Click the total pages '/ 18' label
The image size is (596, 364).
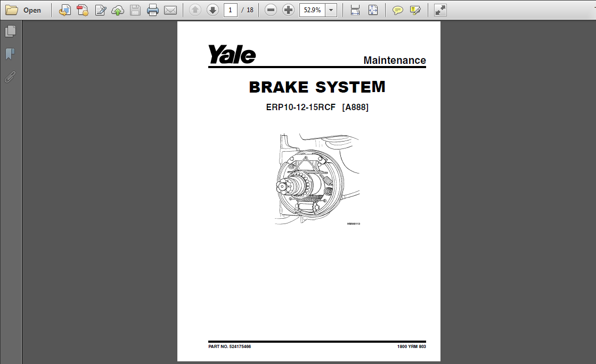[248, 10]
